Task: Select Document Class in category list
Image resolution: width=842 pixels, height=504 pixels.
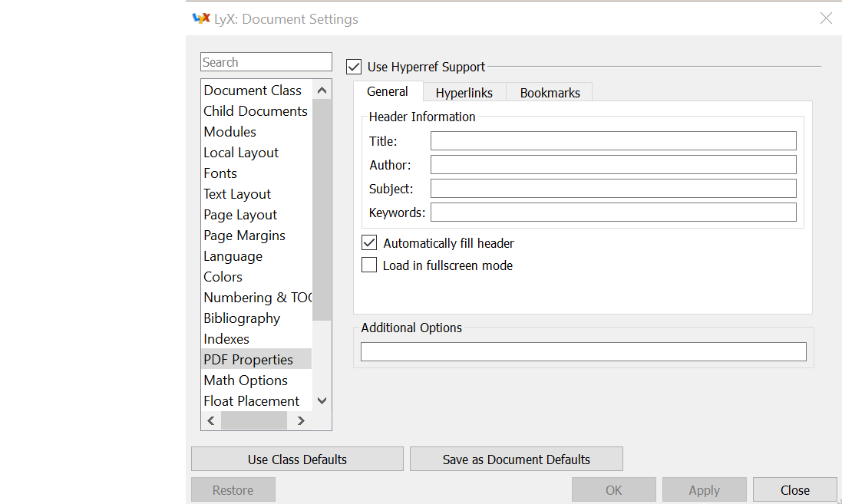Action: click(x=256, y=91)
